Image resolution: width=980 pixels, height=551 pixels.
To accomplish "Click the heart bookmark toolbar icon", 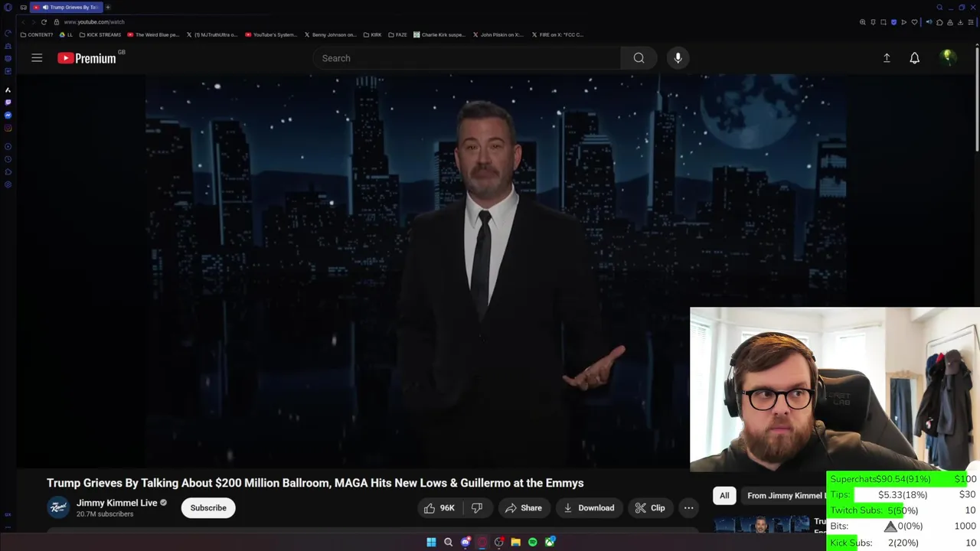I will 914,22.
